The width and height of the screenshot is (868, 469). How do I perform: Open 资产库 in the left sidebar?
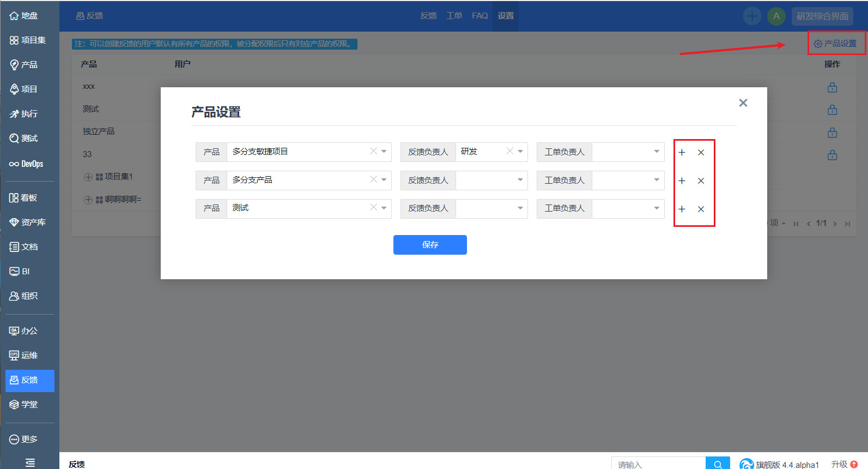tap(28, 223)
